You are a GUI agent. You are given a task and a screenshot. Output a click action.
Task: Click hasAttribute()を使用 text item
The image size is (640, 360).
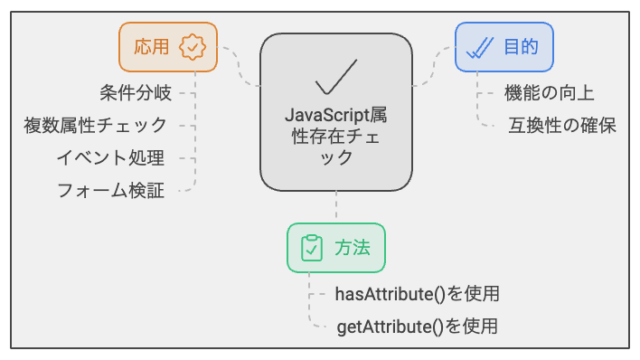point(417,294)
